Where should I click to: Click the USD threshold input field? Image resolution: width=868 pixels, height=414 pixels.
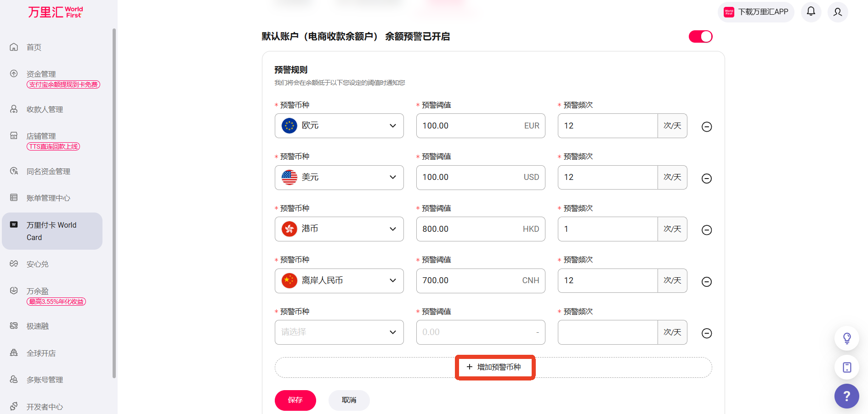[469, 178]
